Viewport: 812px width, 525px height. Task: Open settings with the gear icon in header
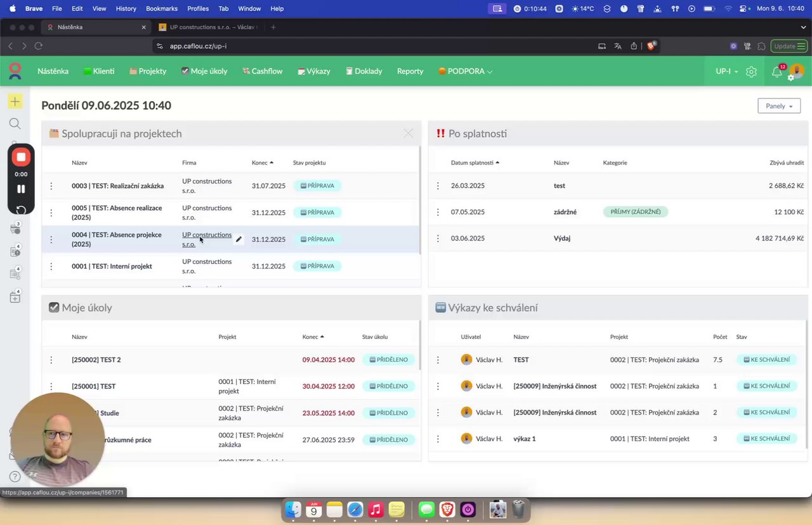tap(752, 72)
